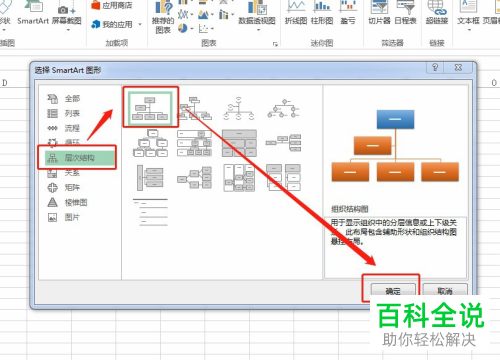Click the 日程表 timeline button
The image size is (500, 360).
tap(405, 13)
